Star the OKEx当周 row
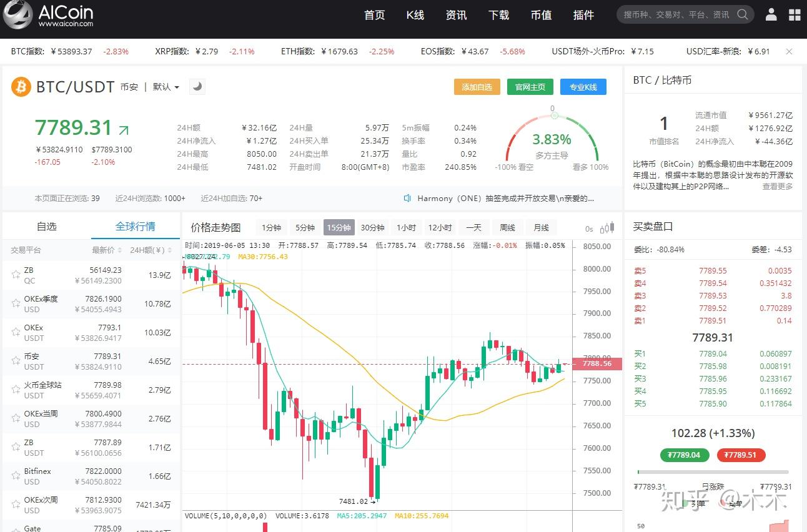Viewport: 807px width, 532px height. coord(16,418)
